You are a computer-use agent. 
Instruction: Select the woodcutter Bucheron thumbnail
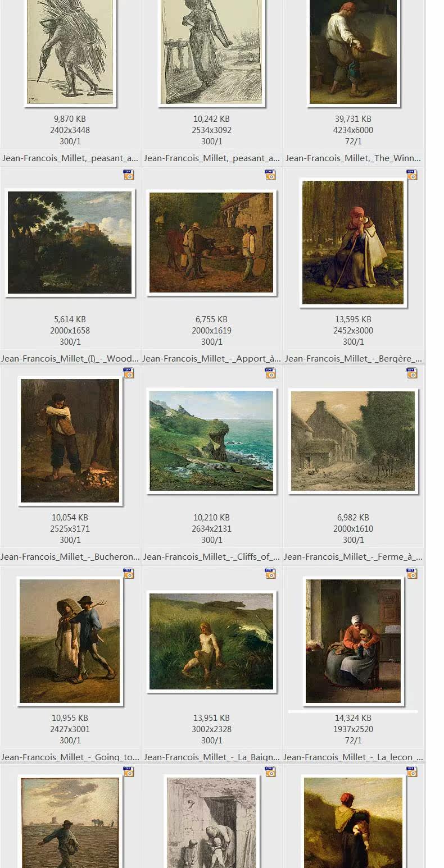(70, 441)
